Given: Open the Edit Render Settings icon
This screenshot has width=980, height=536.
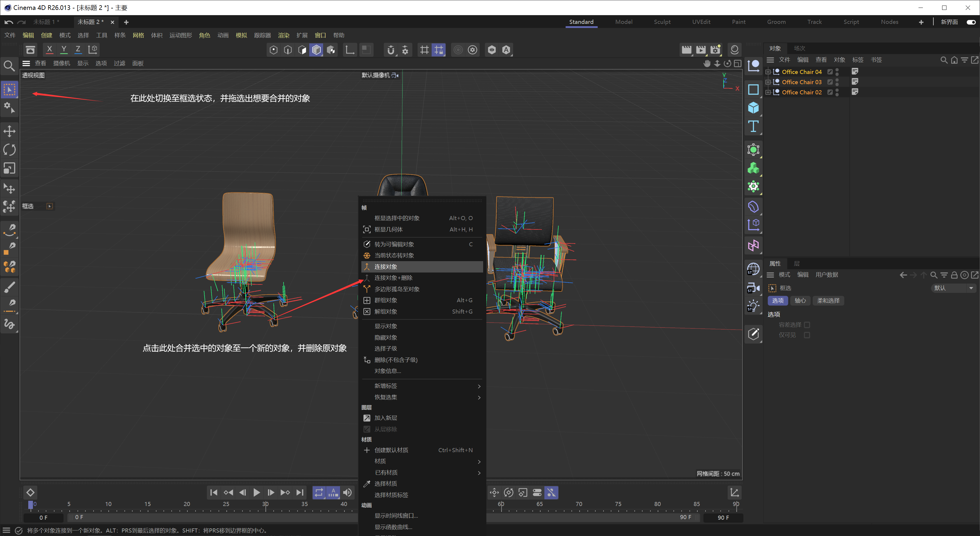Looking at the screenshot, I should tap(716, 50).
